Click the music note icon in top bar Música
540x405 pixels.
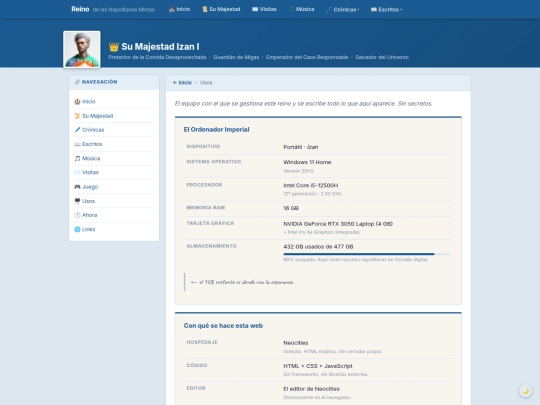coord(291,9)
